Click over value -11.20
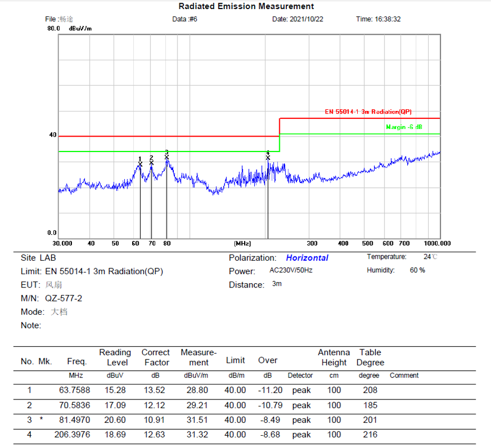491x448 pixels. click(270, 390)
